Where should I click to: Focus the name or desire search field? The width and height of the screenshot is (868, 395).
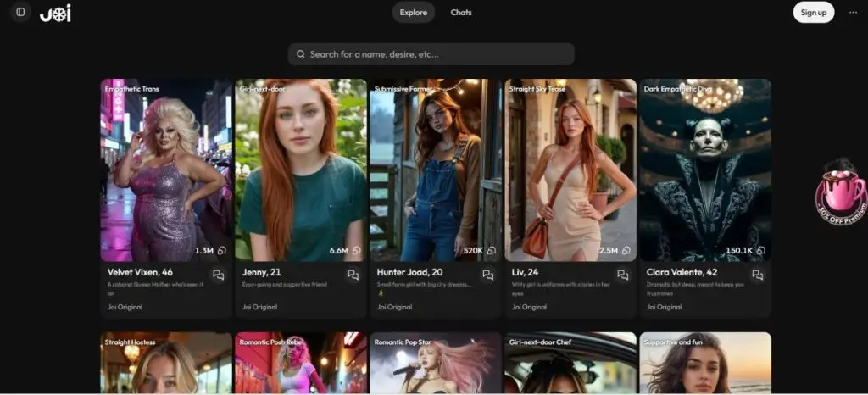431,54
